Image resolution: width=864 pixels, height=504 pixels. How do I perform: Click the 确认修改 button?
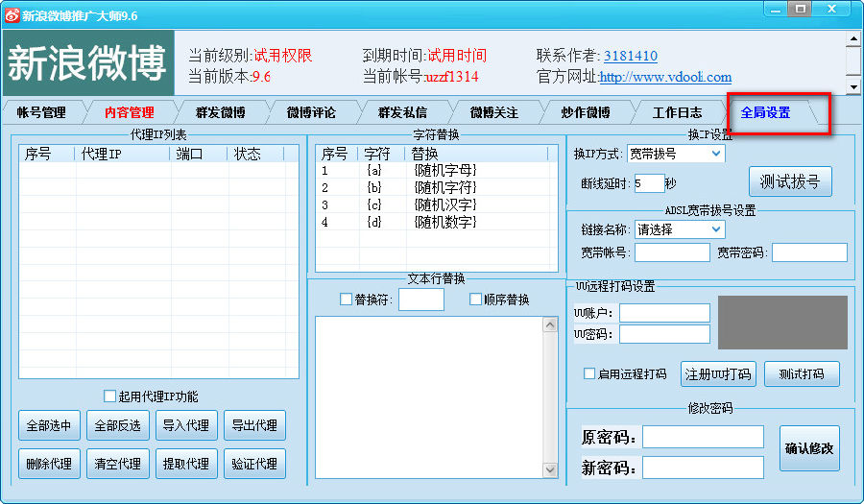[x=809, y=448]
